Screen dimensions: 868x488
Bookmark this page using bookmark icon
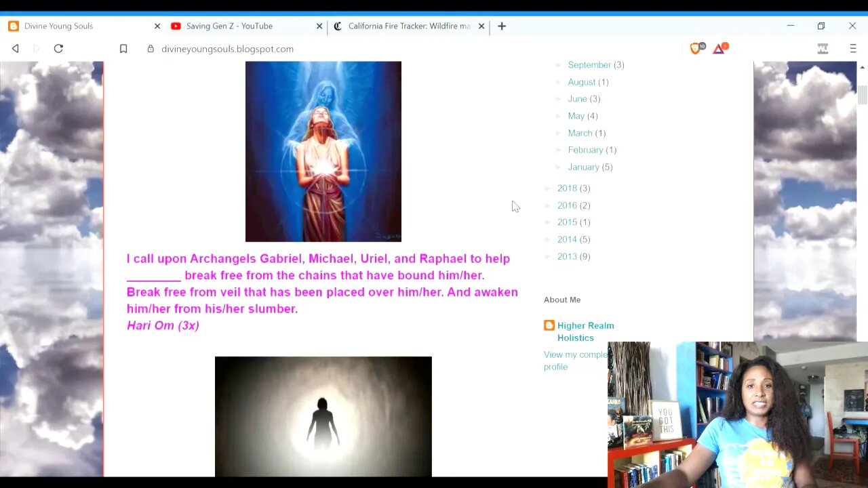click(x=123, y=49)
